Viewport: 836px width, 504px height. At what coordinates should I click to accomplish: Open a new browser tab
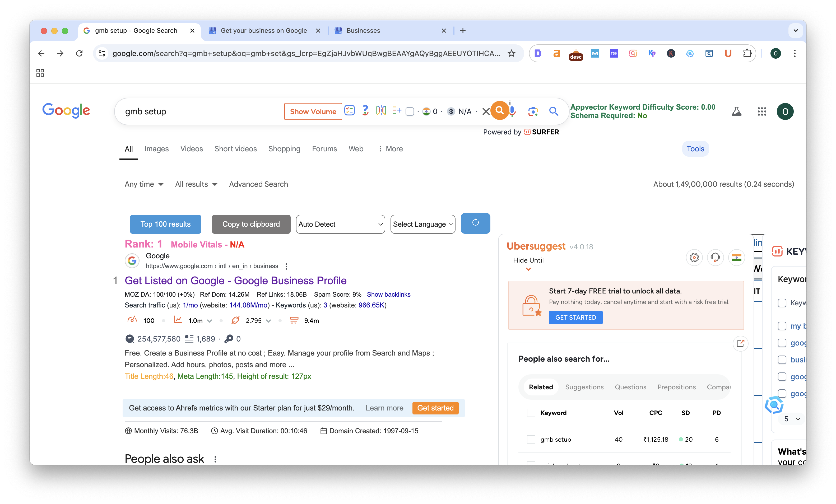coord(463,31)
